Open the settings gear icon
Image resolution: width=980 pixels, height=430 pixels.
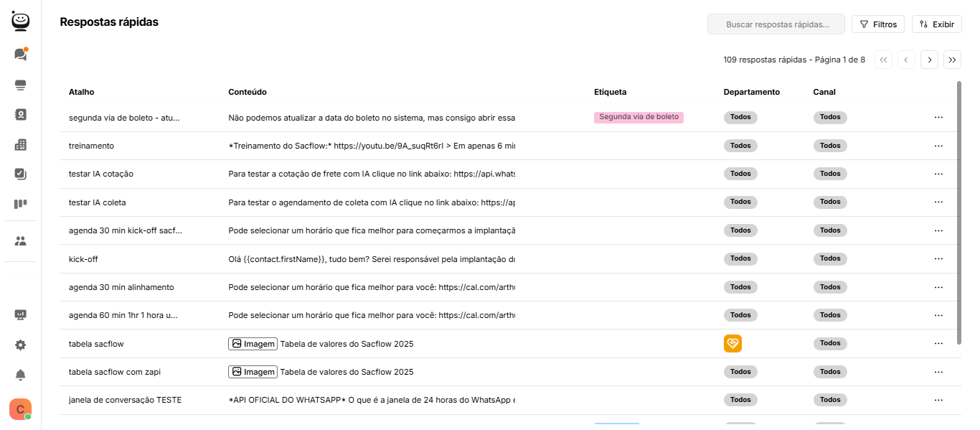click(20, 345)
